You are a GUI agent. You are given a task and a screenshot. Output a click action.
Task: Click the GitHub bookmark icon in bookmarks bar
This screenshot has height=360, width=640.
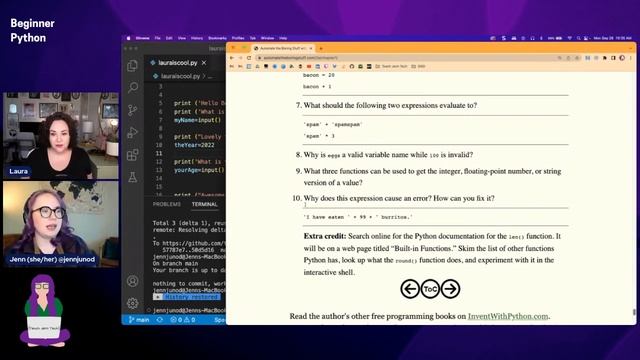pos(351,66)
